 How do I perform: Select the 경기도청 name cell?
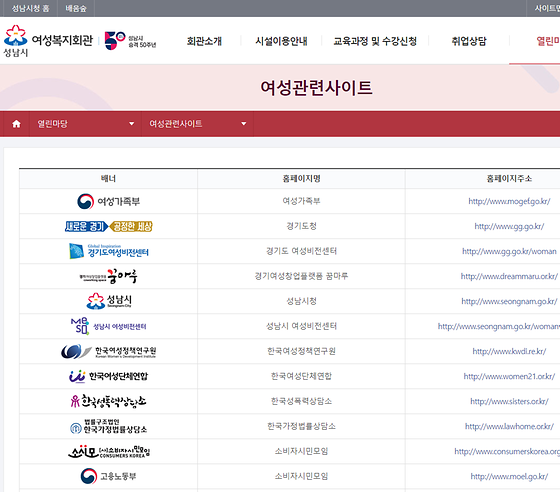[x=301, y=226]
